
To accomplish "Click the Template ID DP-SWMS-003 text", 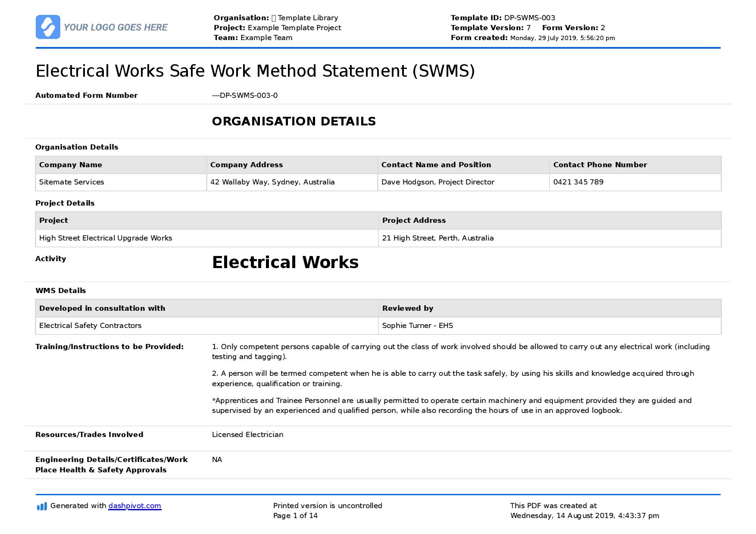I will tap(503, 18).
